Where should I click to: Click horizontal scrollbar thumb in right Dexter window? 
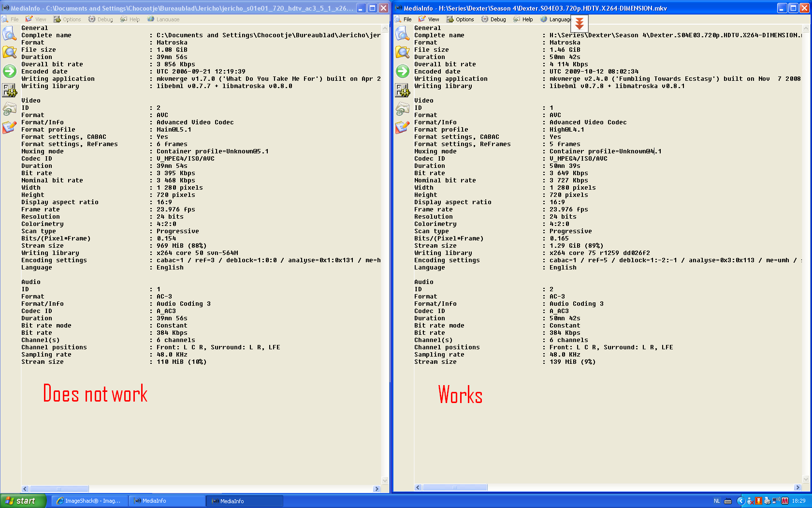click(455, 487)
